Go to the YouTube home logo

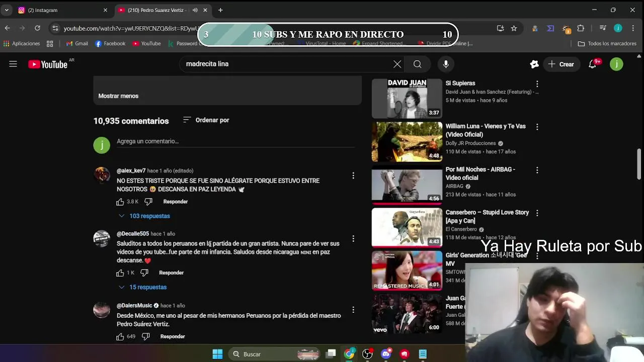(x=48, y=64)
